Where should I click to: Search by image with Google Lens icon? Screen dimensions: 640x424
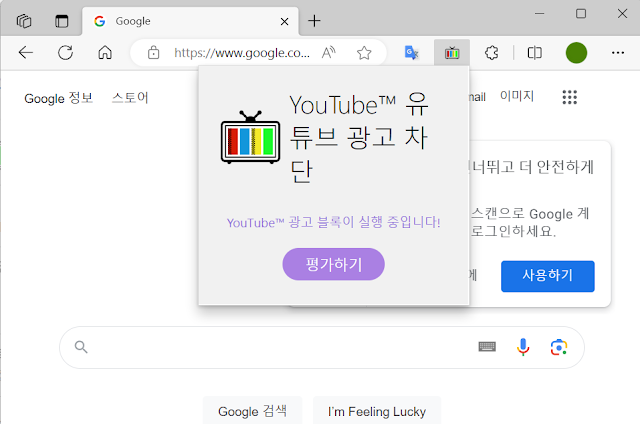(558, 347)
